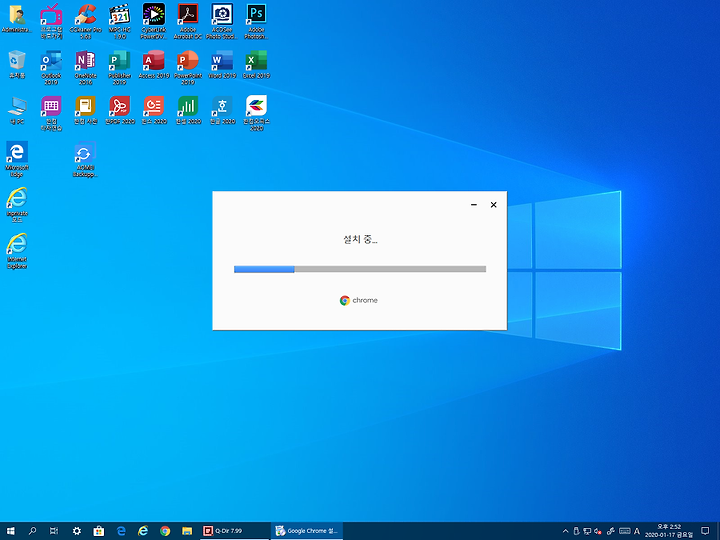The image size is (720, 540).
Task: Launch Word 2019 desktop shortcut
Action: click(x=222, y=64)
